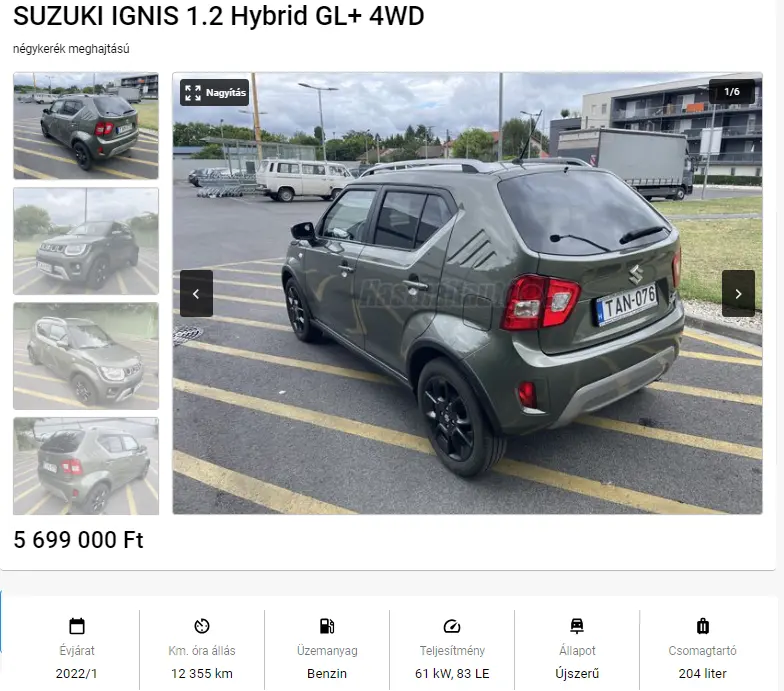
Task: Click the 1/6 photo counter badge
Action: point(732,92)
